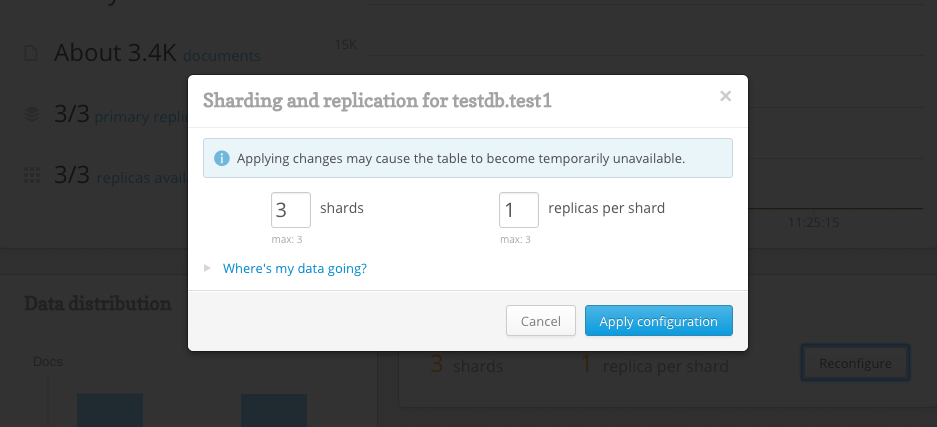Screen dimensions: 937x427
Task: Click the blue info icon in the alert
Action: click(222, 158)
